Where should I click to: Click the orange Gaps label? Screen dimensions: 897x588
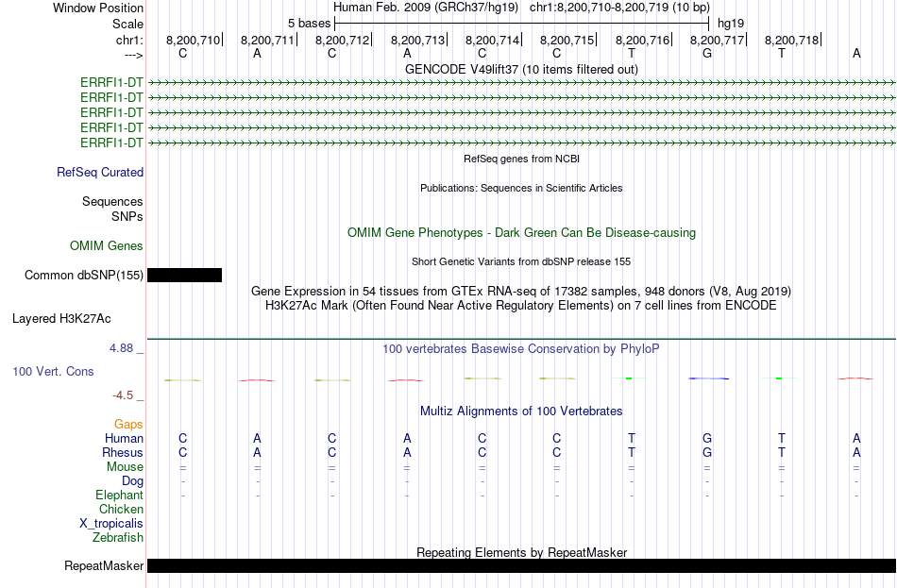coord(128,424)
